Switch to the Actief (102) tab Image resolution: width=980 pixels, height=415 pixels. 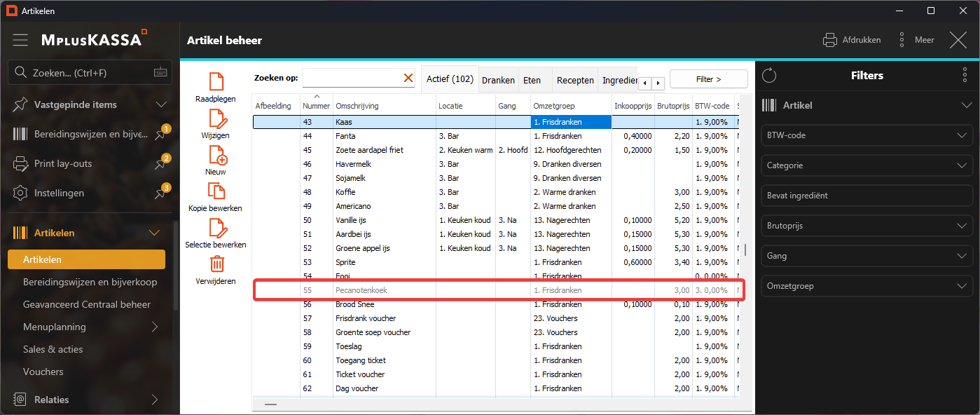(450, 79)
